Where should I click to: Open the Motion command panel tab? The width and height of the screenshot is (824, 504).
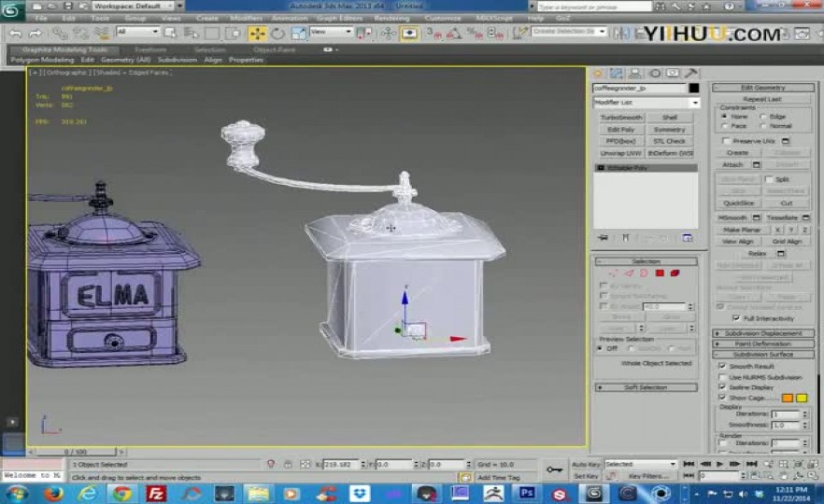tap(654, 74)
